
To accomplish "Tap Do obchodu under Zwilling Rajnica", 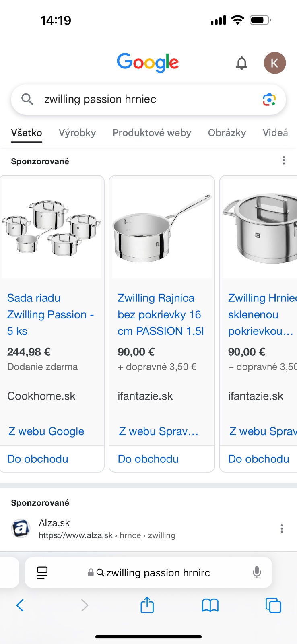I will (148, 459).
